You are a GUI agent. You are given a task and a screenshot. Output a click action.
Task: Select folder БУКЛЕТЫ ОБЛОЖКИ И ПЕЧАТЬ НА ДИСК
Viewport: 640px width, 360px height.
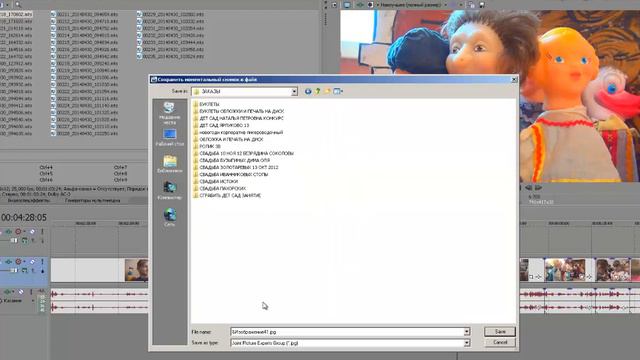[x=238, y=111]
